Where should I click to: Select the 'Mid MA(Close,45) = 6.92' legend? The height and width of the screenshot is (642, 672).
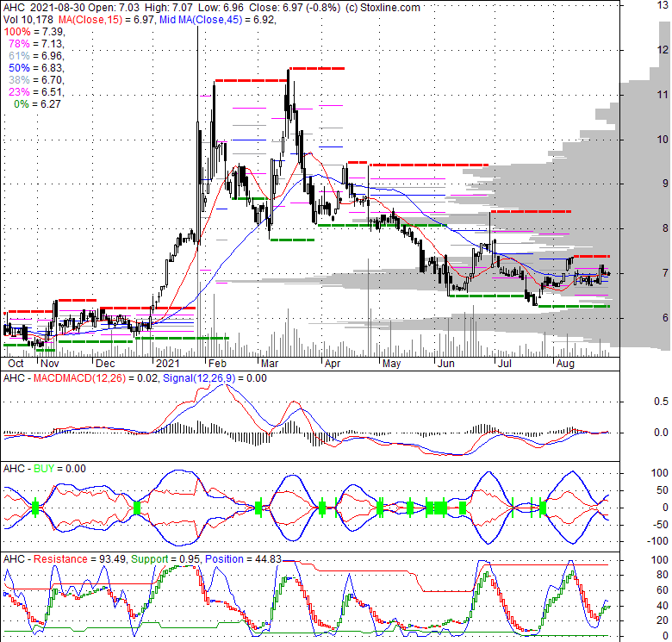[217, 20]
